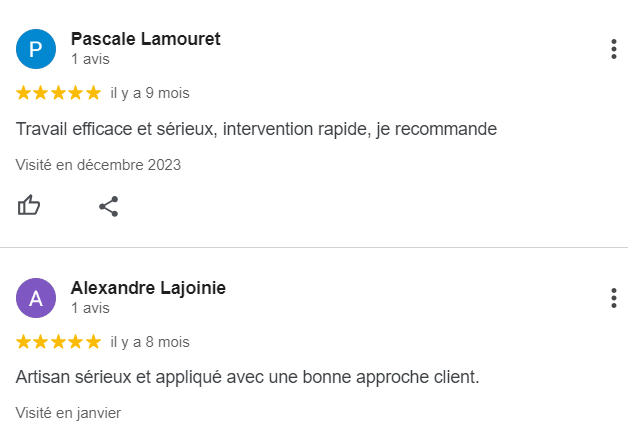Image resolution: width=628 pixels, height=432 pixels.
Task: Click the first star of Alexandre's rating
Action: tap(23, 342)
